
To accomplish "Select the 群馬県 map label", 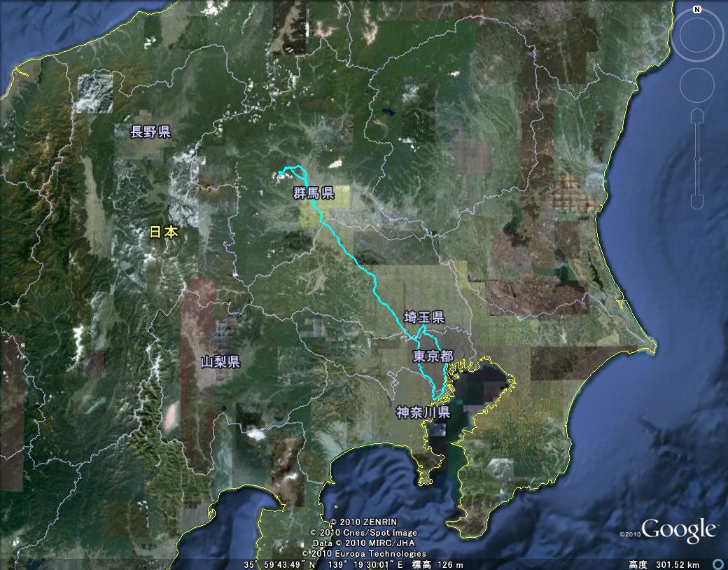I will (313, 193).
